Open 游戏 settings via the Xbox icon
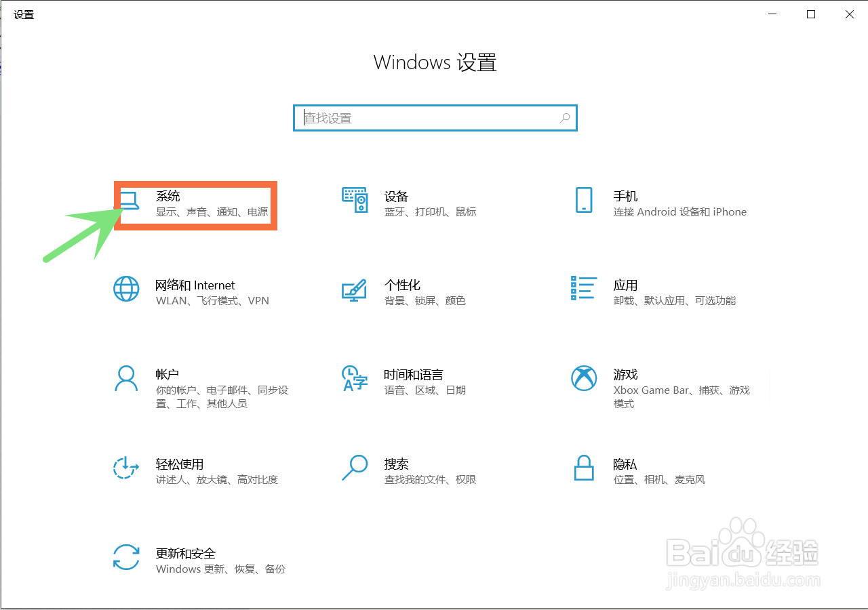 [584, 380]
